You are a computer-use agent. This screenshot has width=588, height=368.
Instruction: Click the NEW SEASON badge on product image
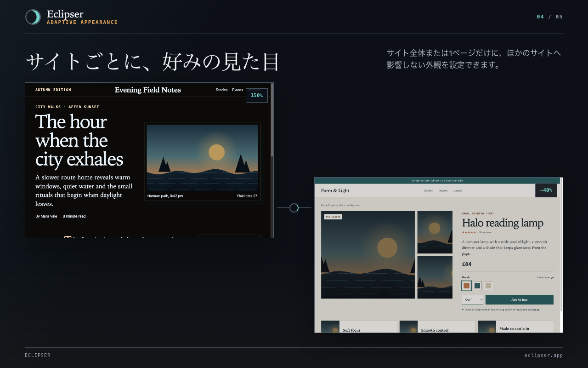pos(333,217)
